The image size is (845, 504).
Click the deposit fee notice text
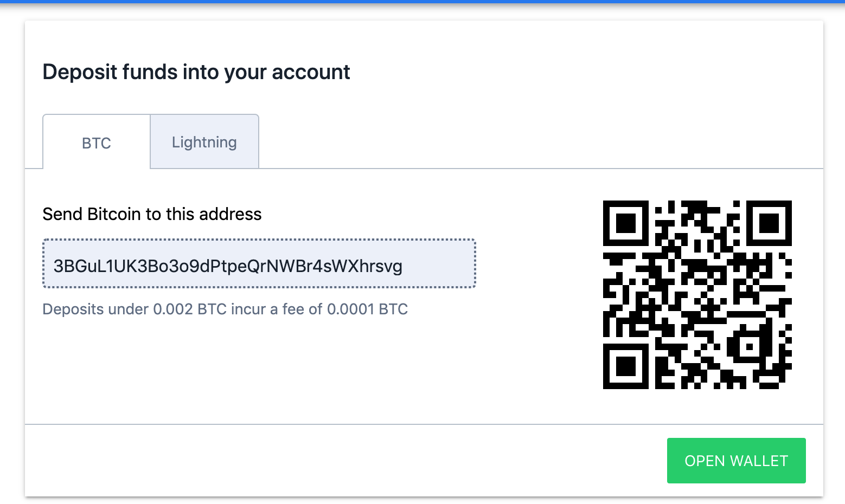225,309
